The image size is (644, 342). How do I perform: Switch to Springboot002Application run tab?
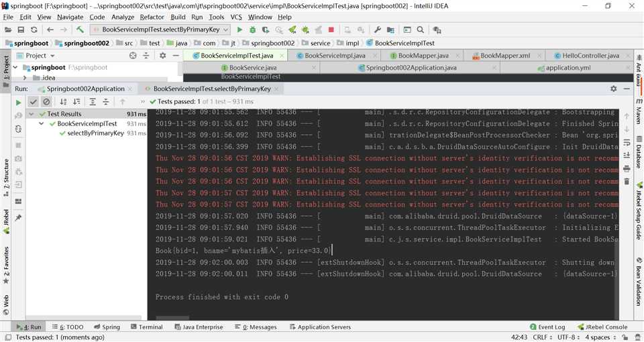[85, 89]
